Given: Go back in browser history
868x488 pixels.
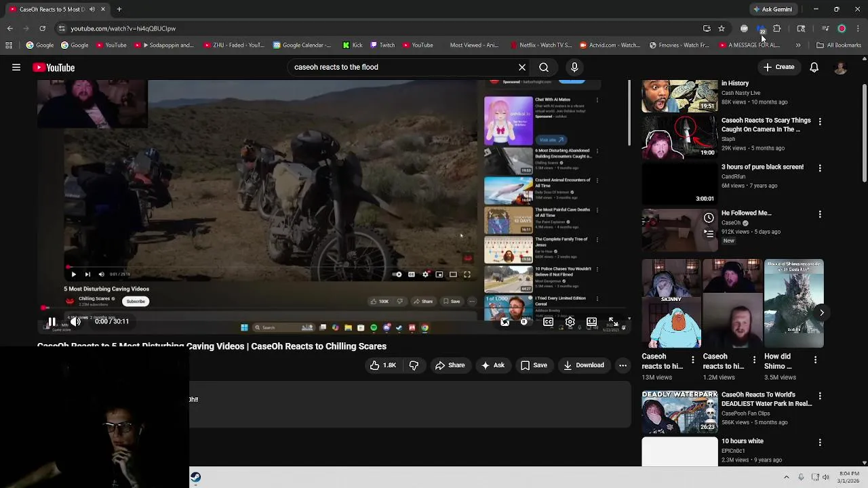Looking at the screenshot, I should click(9, 28).
